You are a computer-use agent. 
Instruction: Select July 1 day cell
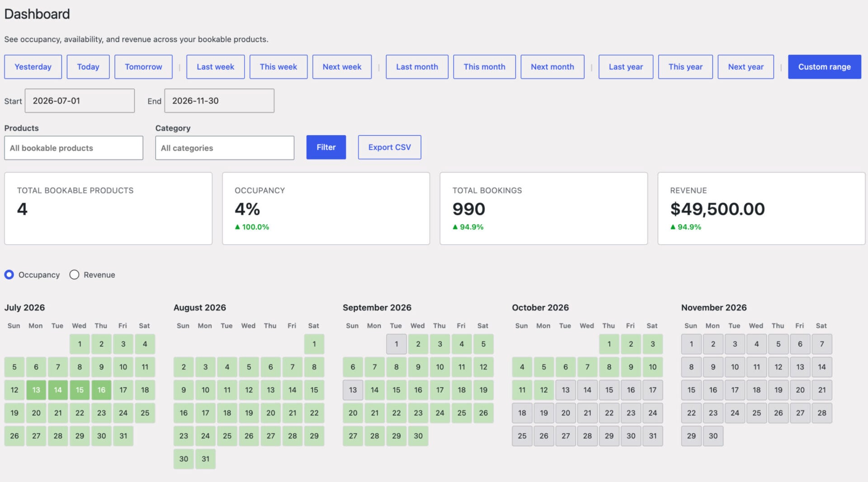[80, 344]
